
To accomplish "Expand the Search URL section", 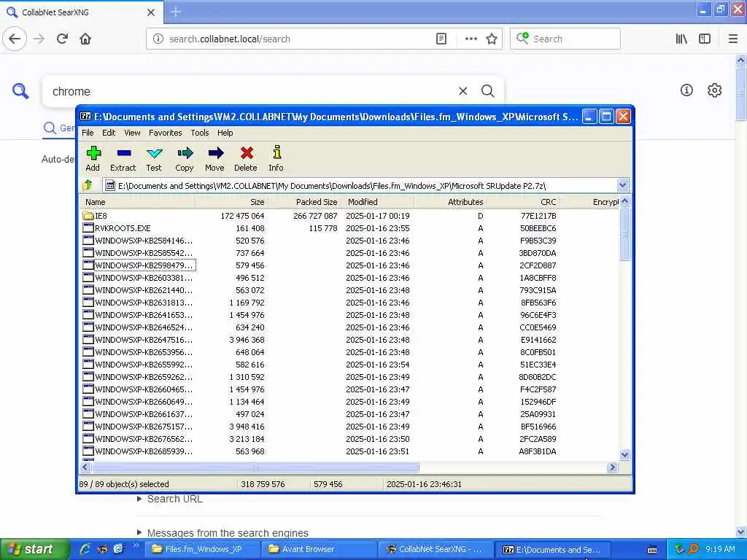I will click(x=169, y=499).
